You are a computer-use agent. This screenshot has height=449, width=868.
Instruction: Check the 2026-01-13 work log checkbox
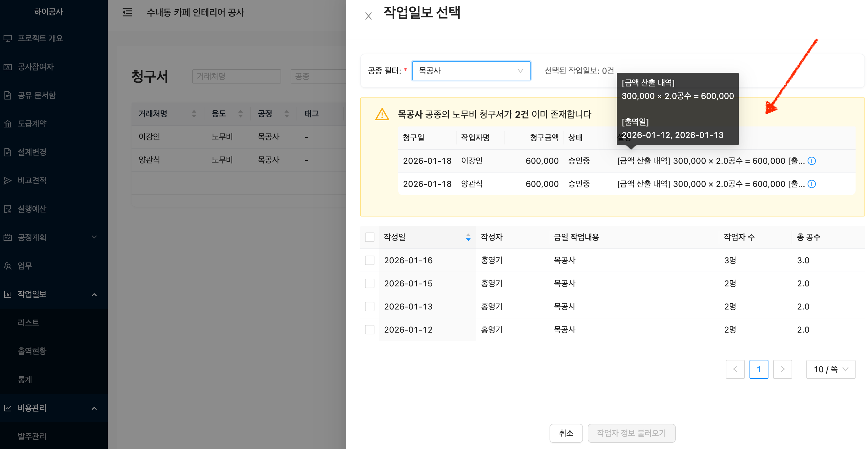tap(370, 307)
